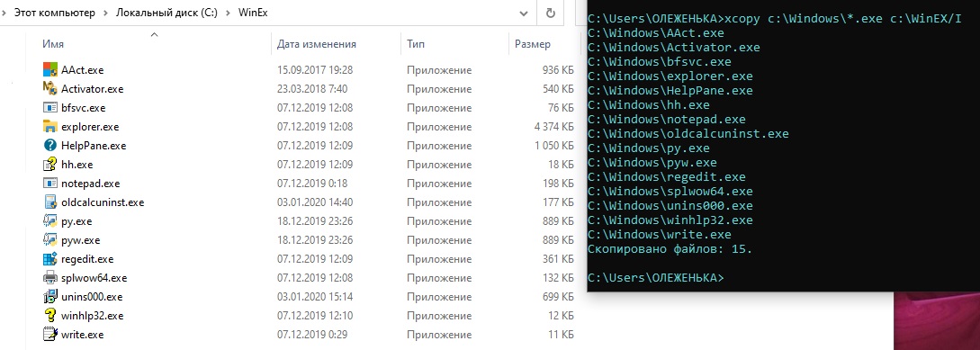The width and height of the screenshot is (980, 350).
Task: Select file name splwow64.exe
Action: pos(94,278)
